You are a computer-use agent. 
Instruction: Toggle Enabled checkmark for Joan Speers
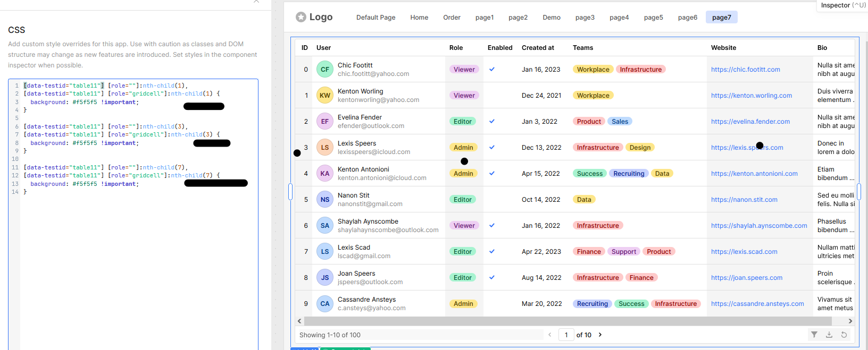coord(492,278)
